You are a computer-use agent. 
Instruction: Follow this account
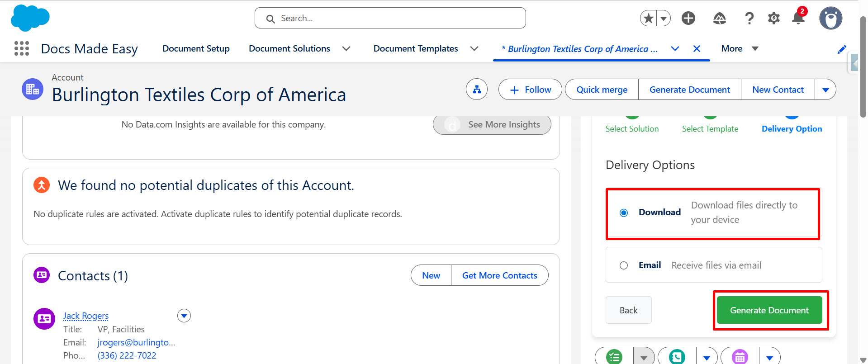coord(530,90)
